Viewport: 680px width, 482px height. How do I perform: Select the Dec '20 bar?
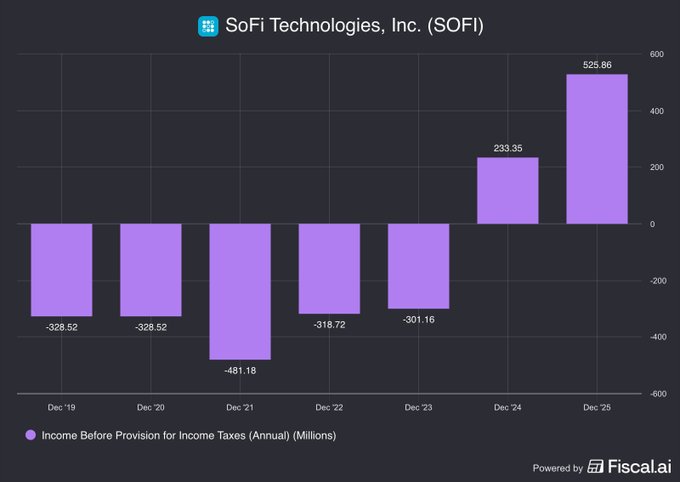point(151,270)
